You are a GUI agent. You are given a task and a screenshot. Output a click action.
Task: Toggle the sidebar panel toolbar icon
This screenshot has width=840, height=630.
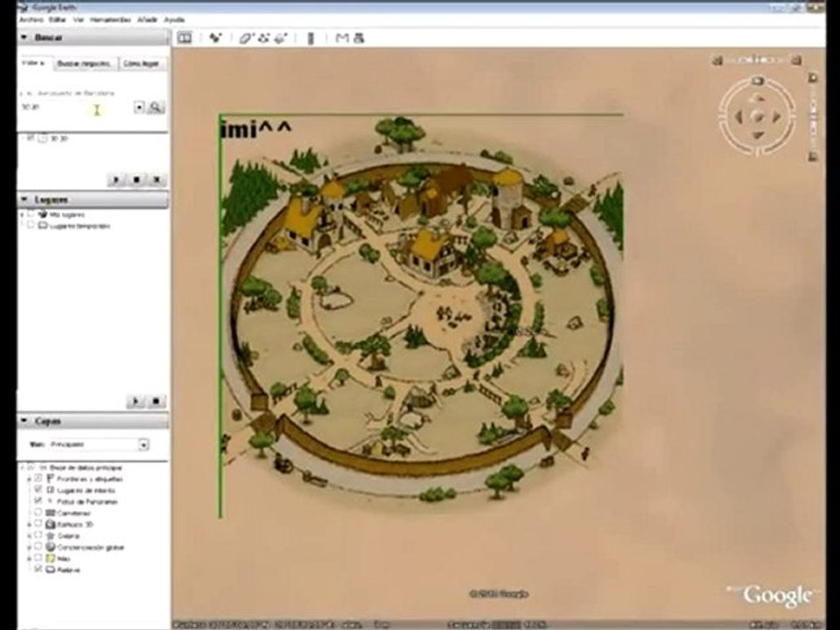click(185, 38)
